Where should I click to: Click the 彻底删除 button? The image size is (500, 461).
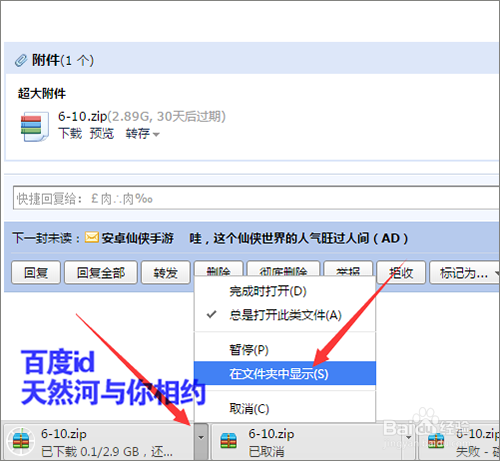(283, 269)
